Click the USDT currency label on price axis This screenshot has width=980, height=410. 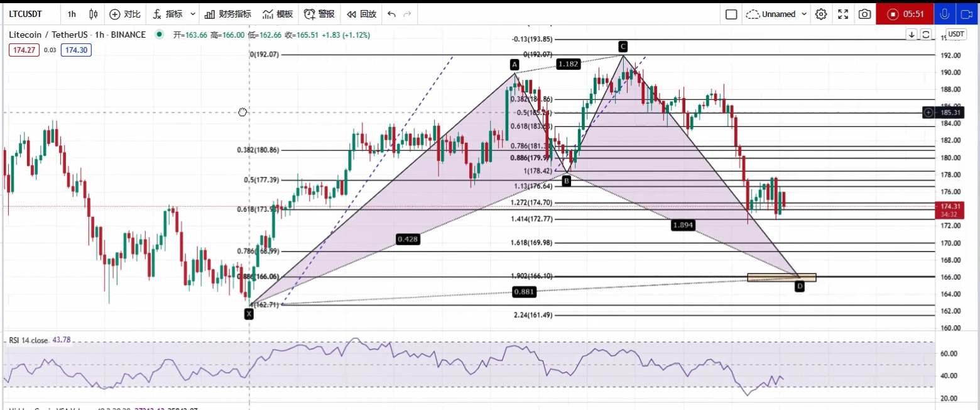(x=956, y=35)
